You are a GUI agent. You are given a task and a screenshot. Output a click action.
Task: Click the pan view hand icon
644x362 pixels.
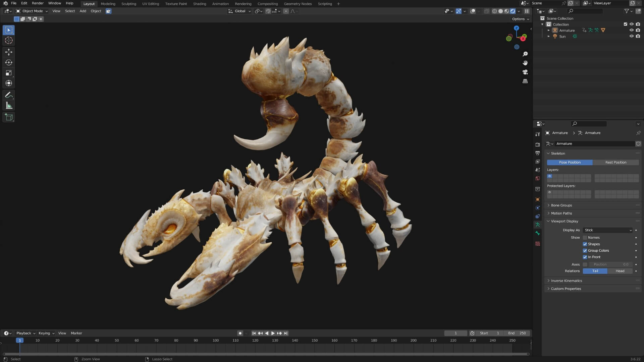(525, 63)
